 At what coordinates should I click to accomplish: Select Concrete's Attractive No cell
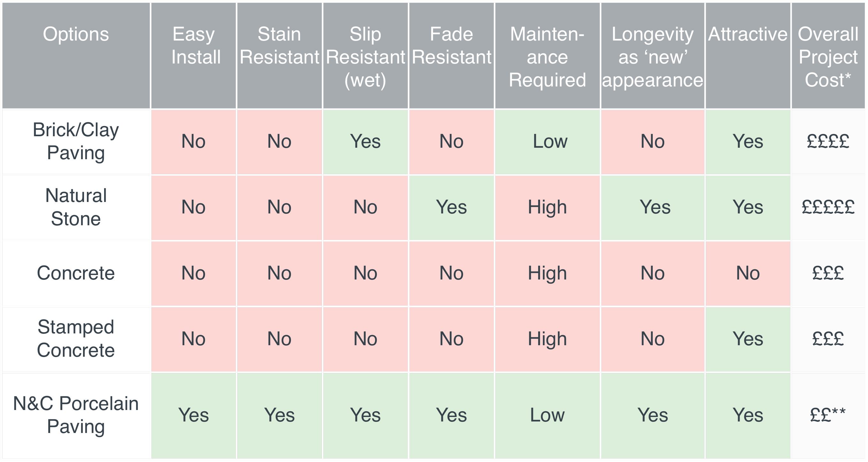[748, 273]
